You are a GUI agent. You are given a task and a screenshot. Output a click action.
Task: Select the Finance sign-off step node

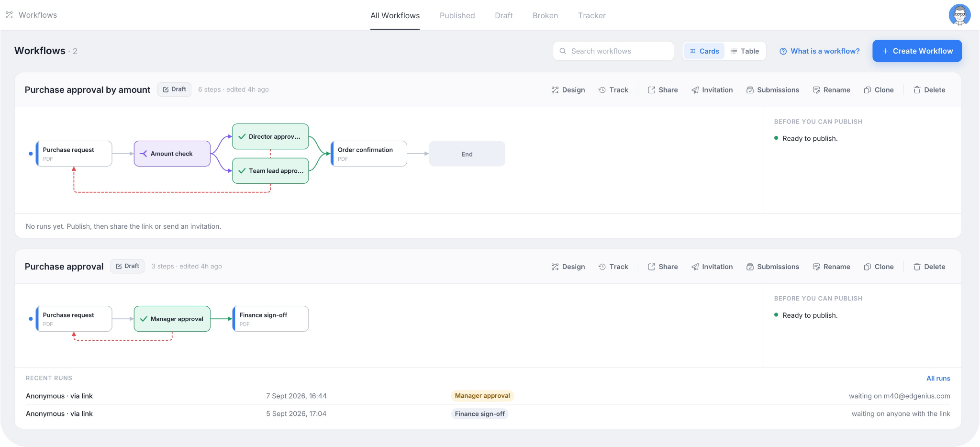point(270,319)
